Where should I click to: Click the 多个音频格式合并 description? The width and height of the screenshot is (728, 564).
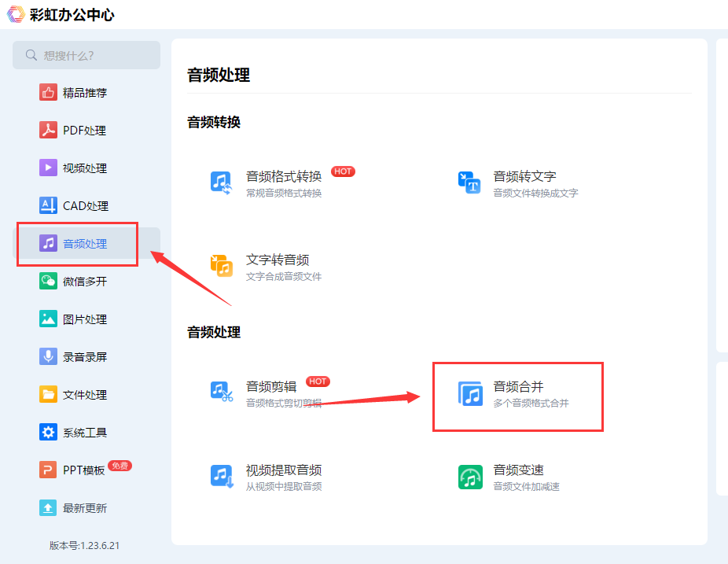coord(531,404)
